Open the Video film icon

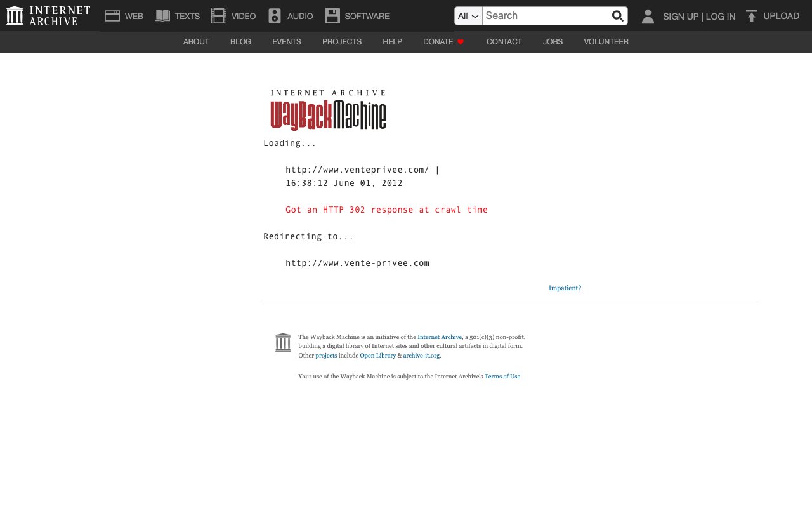coord(219,16)
